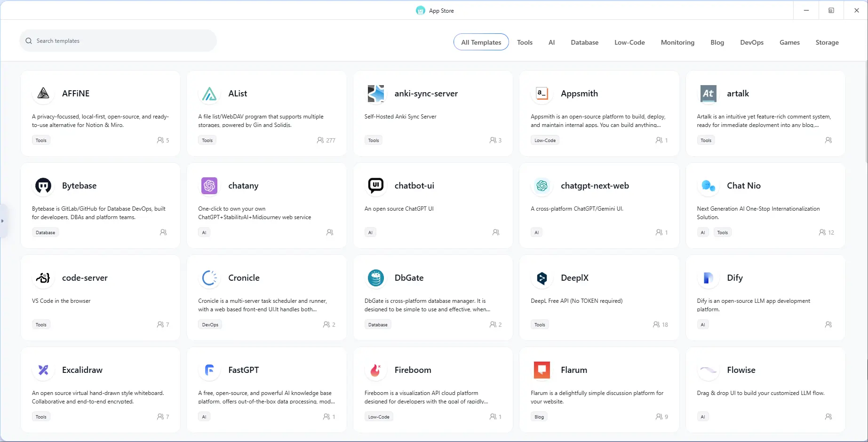This screenshot has height=442, width=868.
Task: Show the Games category tab
Action: [x=789, y=42]
